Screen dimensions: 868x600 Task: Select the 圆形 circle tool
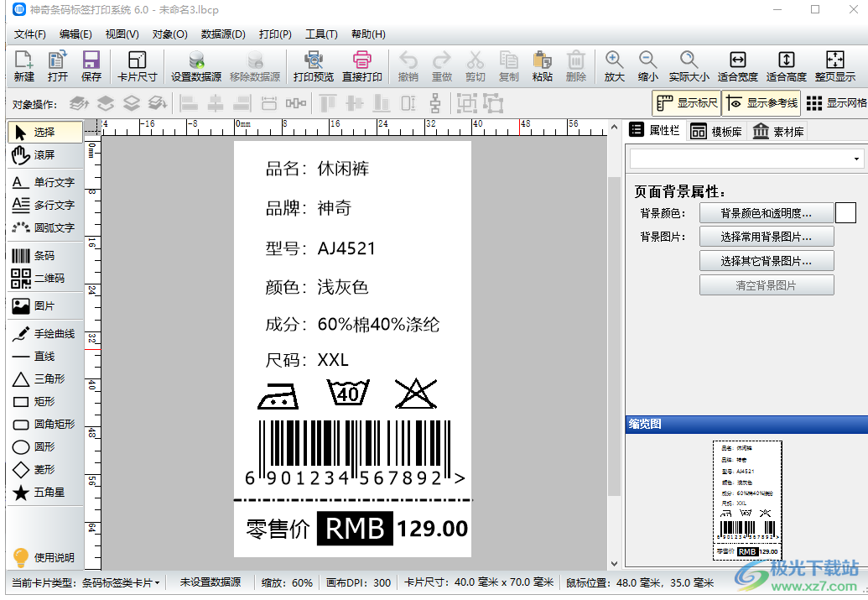click(x=45, y=447)
